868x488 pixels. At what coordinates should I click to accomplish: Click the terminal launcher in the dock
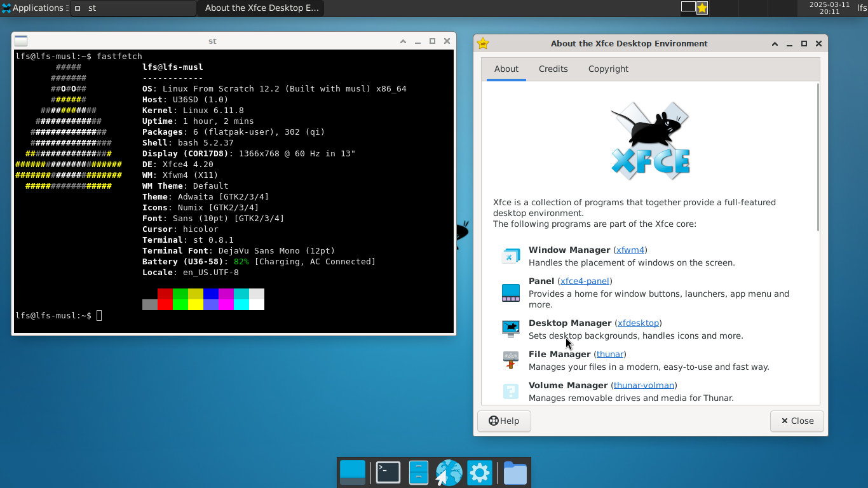(x=388, y=473)
